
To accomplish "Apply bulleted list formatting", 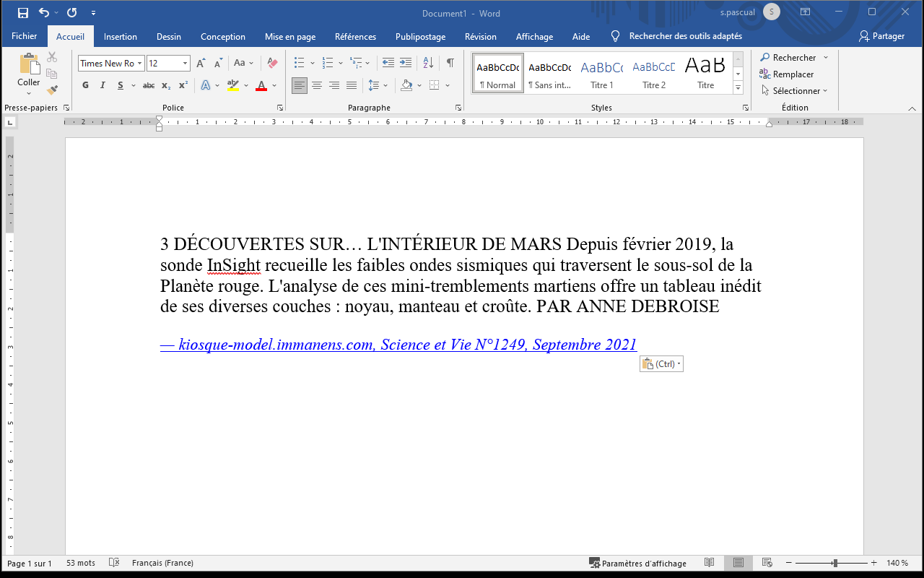I will tap(300, 63).
